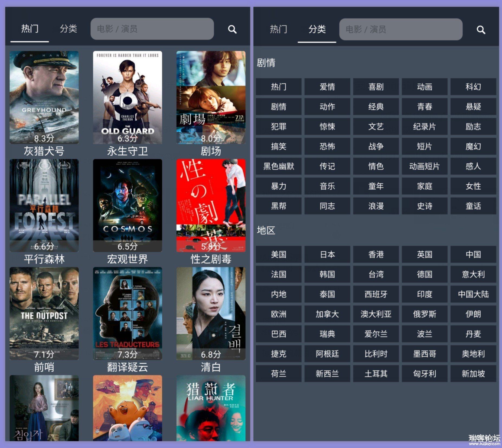Pick the 动作 genre button

click(x=327, y=107)
